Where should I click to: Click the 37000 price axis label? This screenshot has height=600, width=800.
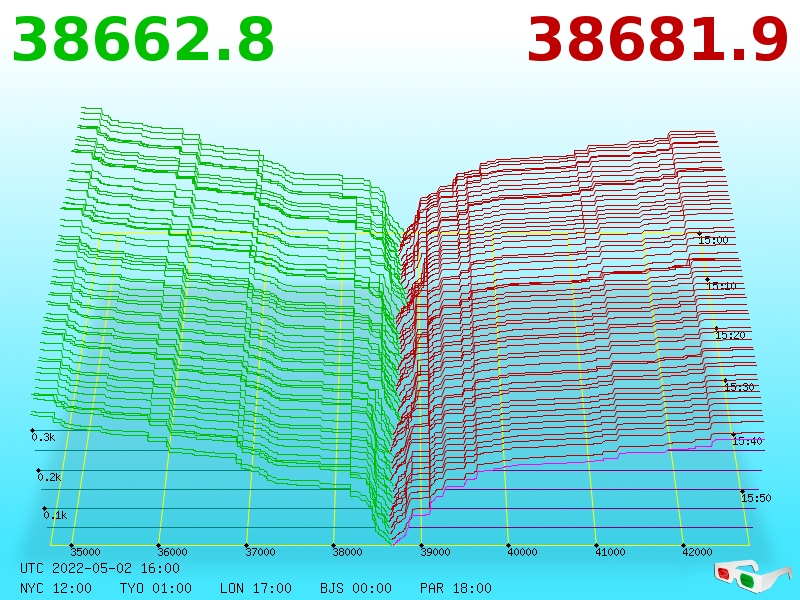260,552
